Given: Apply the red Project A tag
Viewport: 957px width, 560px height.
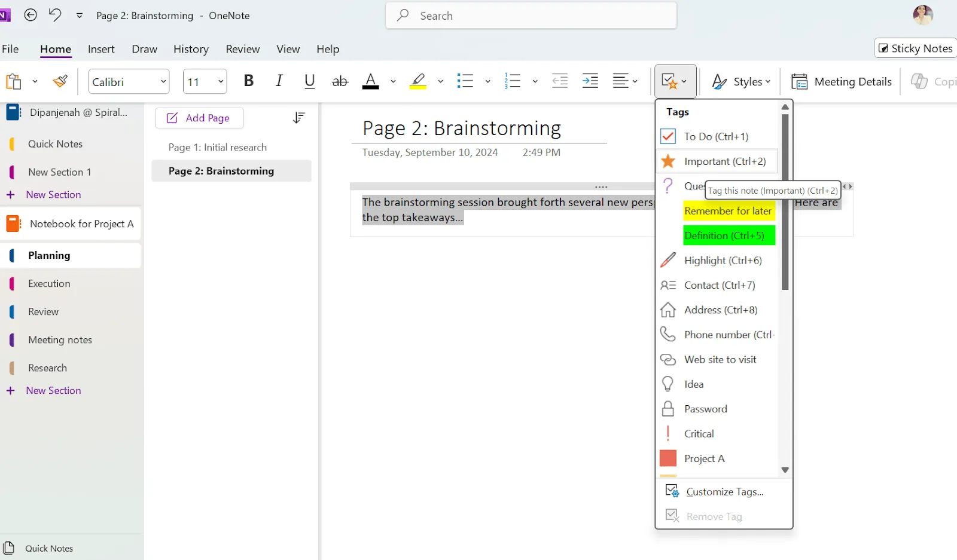Looking at the screenshot, I should point(717,459).
